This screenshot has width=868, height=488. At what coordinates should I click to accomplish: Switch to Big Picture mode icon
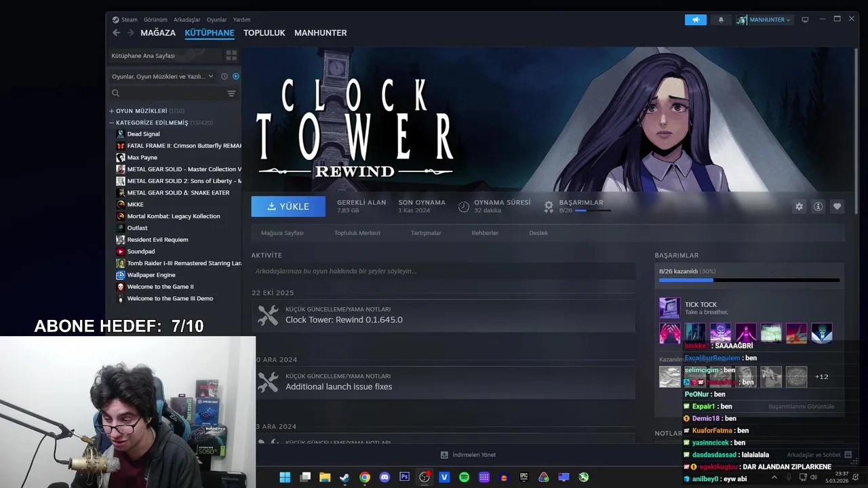point(805,20)
